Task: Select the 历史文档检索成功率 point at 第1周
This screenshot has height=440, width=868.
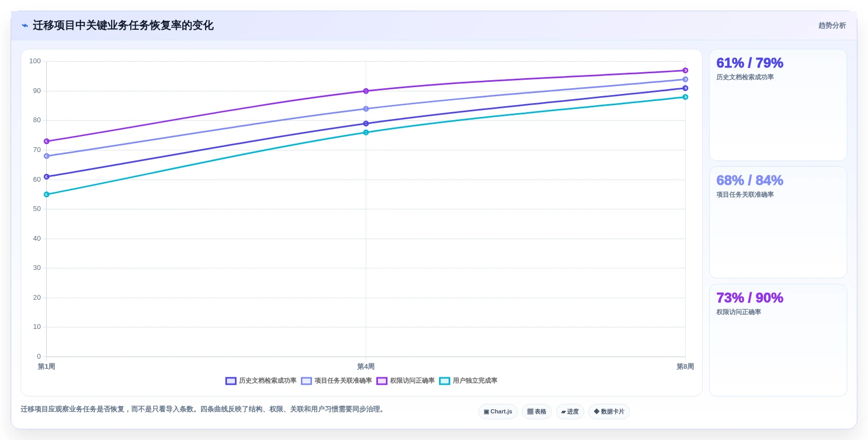Action: 47,176
